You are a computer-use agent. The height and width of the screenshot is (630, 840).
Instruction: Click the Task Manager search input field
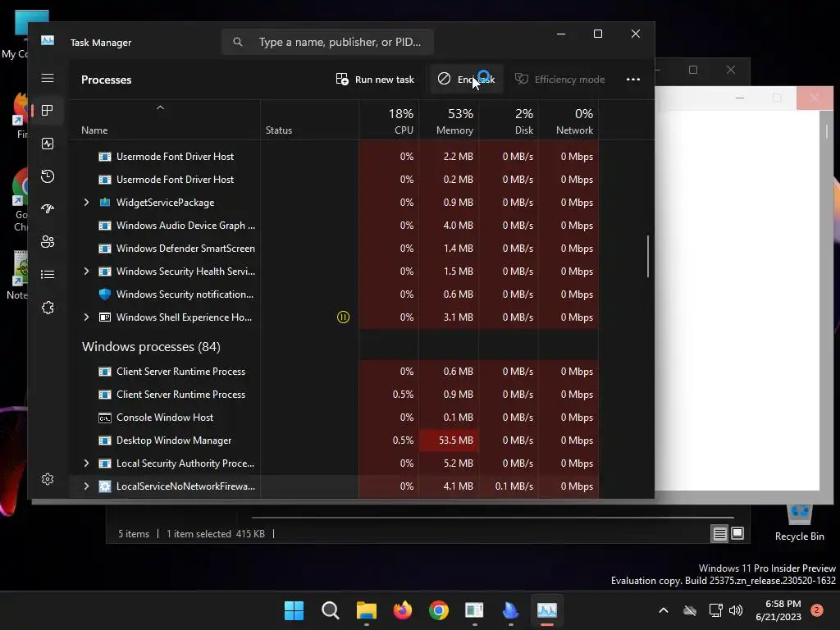pos(328,42)
